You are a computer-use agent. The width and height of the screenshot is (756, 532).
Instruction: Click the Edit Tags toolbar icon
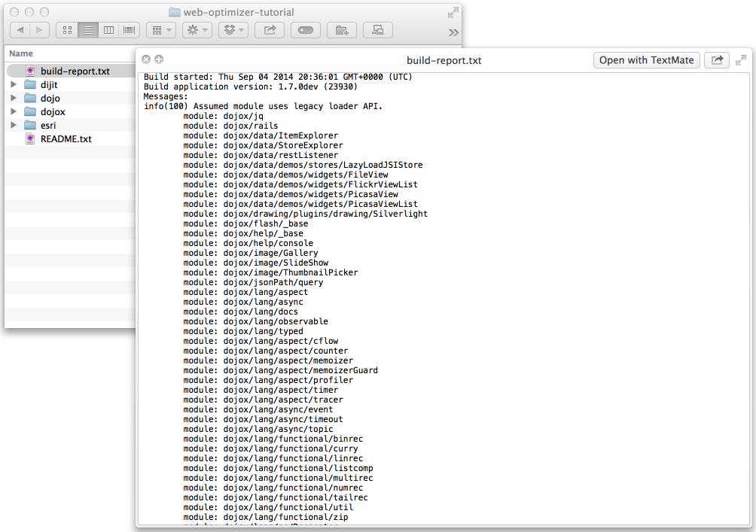click(x=306, y=30)
